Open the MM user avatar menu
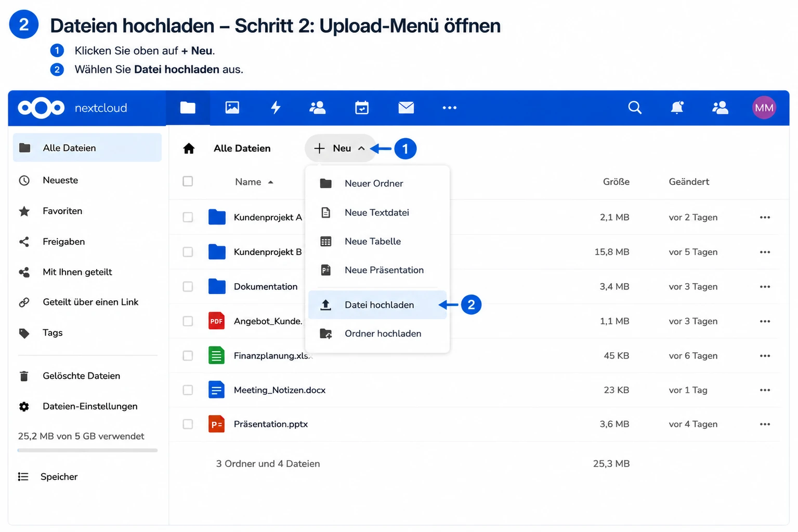 [x=764, y=108]
